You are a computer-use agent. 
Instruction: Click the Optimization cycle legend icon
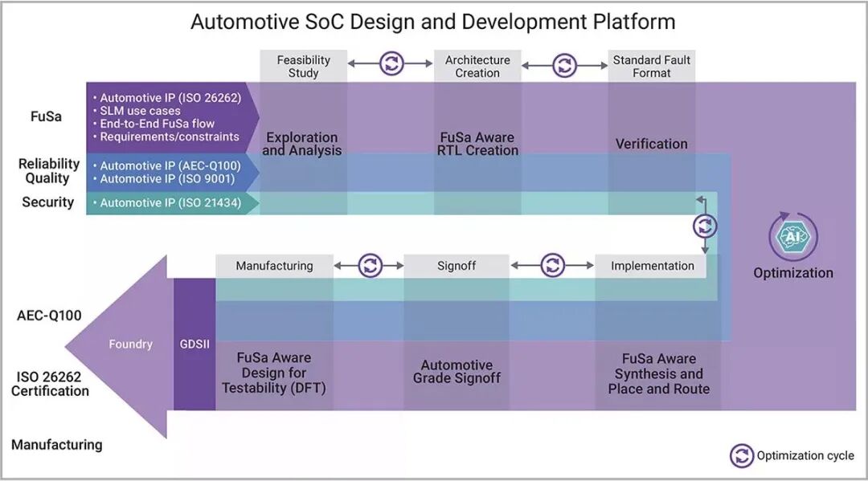(x=742, y=456)
